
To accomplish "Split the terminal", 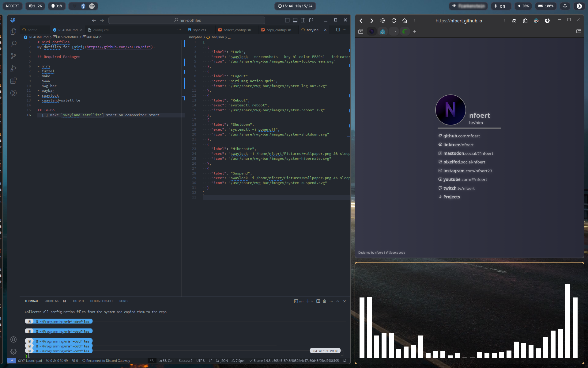I will (318, 301).
